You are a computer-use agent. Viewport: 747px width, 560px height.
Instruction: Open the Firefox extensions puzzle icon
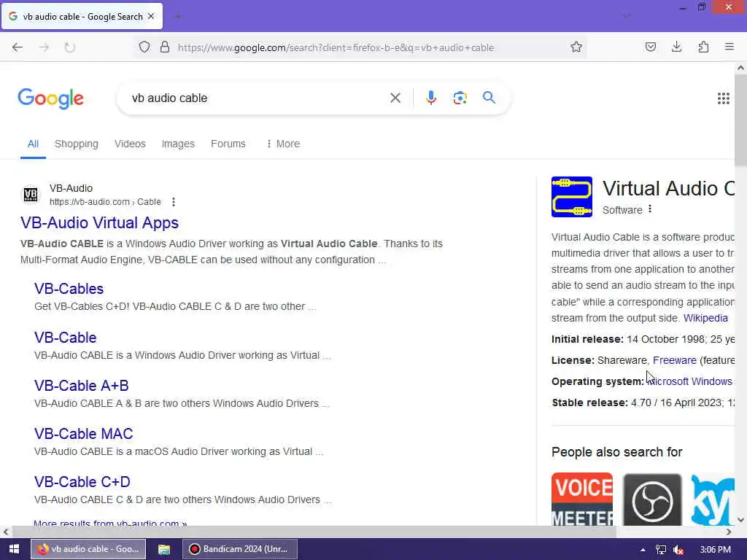click(703, 47)
